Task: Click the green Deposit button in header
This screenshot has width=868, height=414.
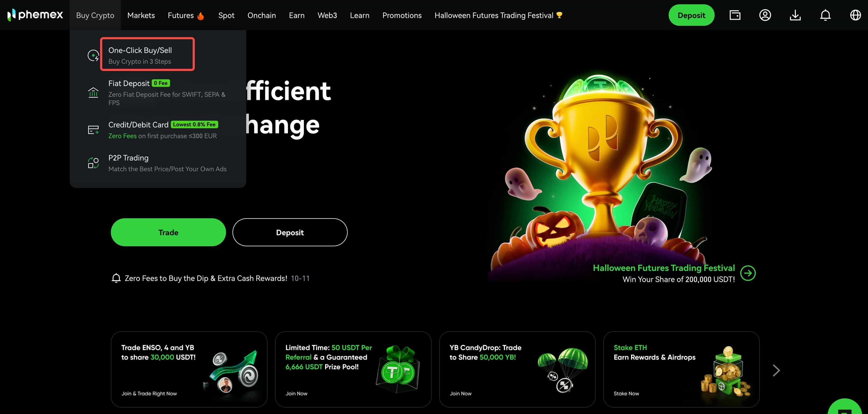Action: [691, 15]
